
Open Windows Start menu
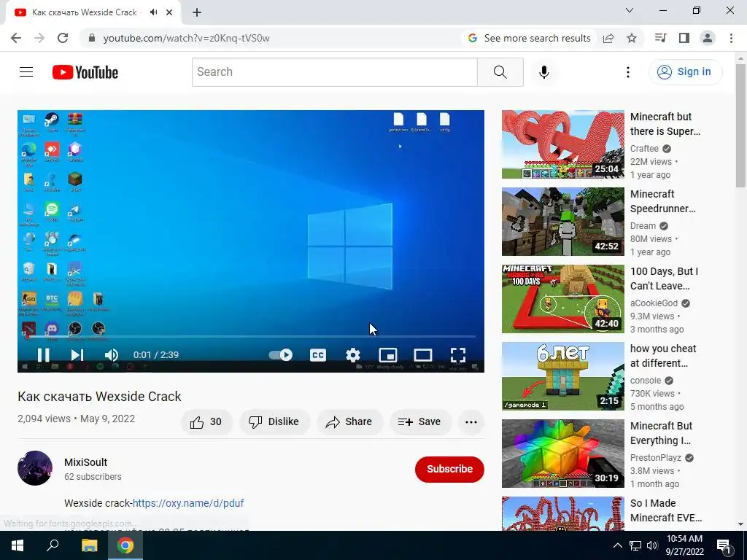pos(18,545)
